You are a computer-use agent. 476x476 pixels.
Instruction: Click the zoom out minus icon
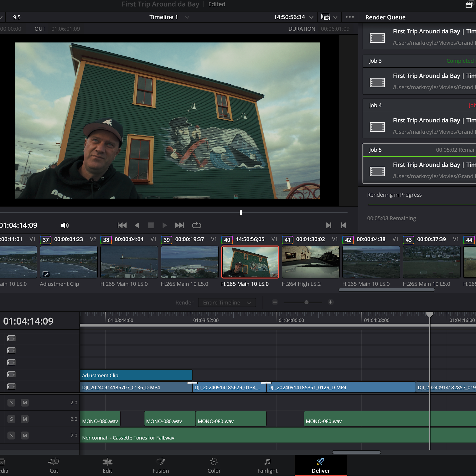point(275,302)
